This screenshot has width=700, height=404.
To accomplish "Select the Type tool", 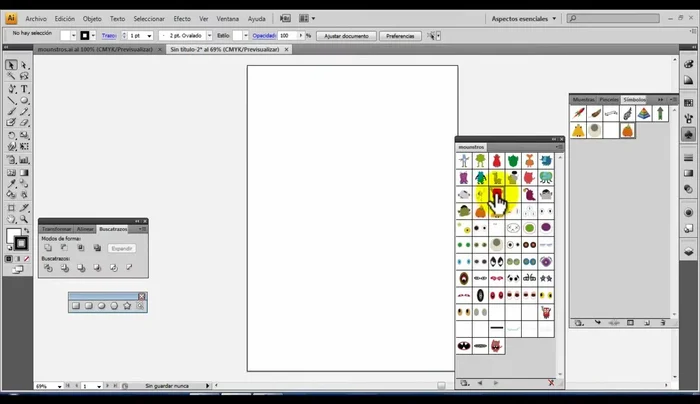I will (x=24, y=89).
